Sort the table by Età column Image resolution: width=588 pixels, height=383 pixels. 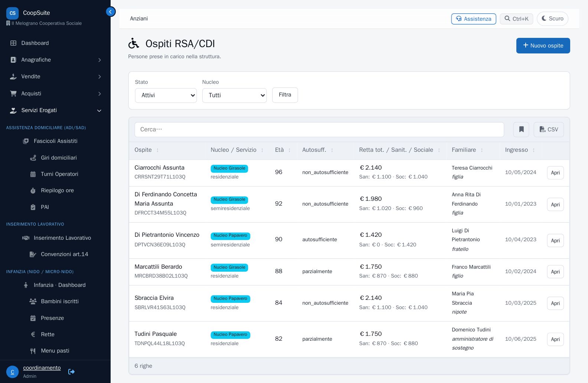(283, 150)
